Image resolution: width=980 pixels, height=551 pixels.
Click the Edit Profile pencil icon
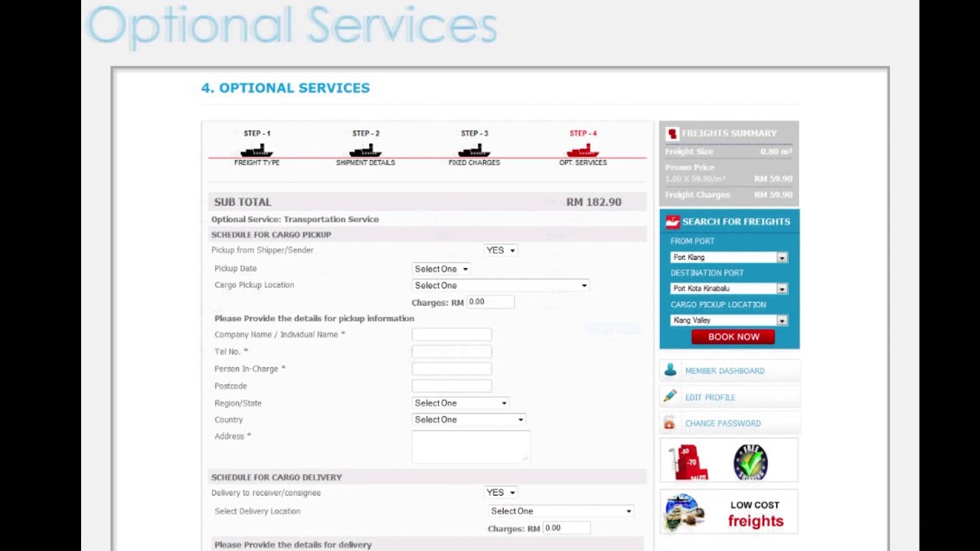tap(670, 396)
